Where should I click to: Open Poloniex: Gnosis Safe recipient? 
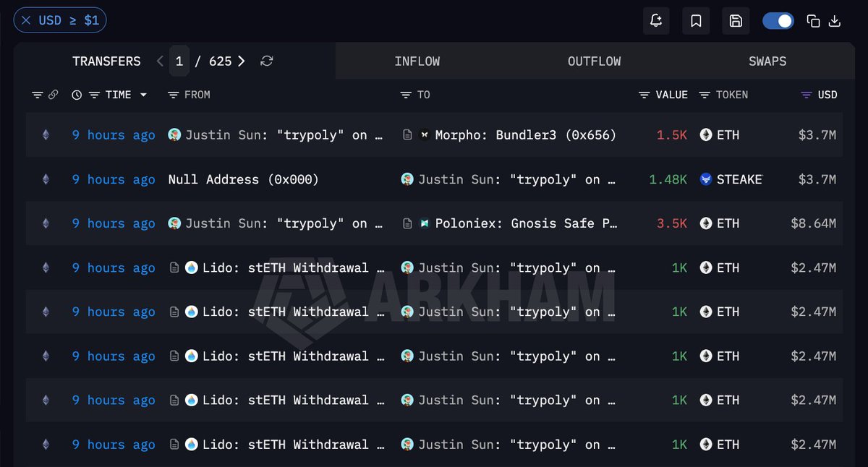click(x=526, y=223)
